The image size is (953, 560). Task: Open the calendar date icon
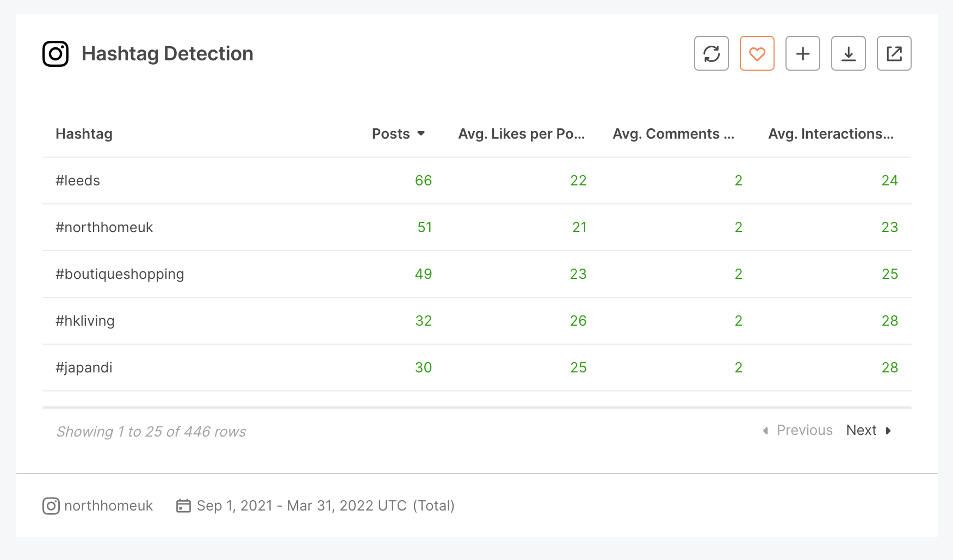[x=184, y=506]
